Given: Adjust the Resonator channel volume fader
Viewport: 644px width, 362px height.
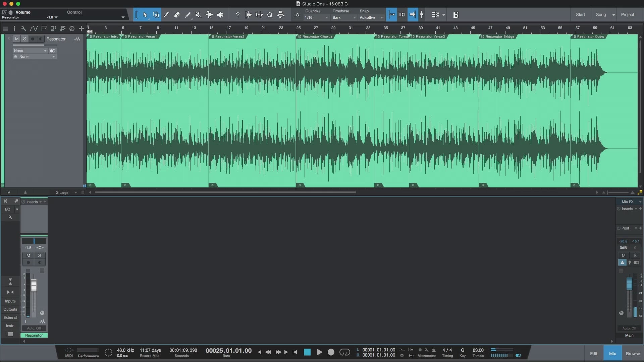Looking at the screenshot, I should coord(34,286).
